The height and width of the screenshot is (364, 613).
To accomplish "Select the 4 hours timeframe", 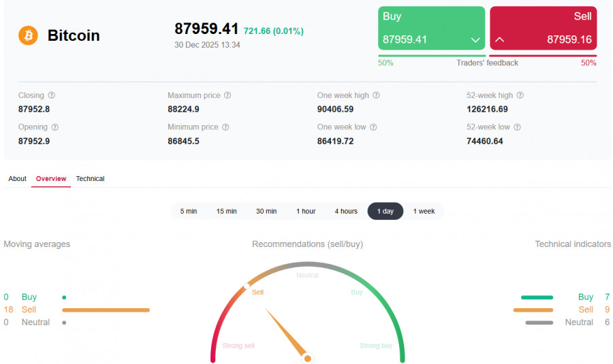I will (x=346, y=212).
